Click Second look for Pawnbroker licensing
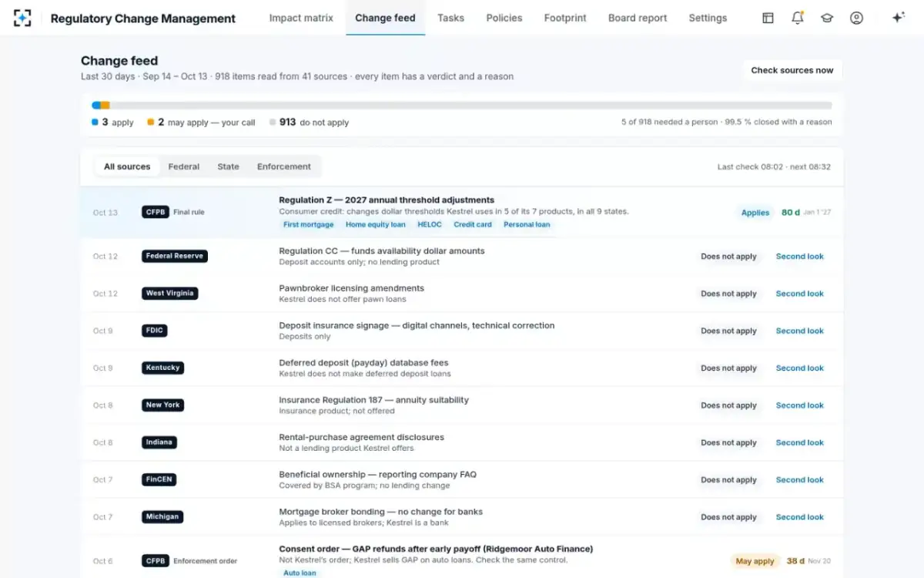Image resolution: width=924 pixels, height=578 pixels. point(799,294)
